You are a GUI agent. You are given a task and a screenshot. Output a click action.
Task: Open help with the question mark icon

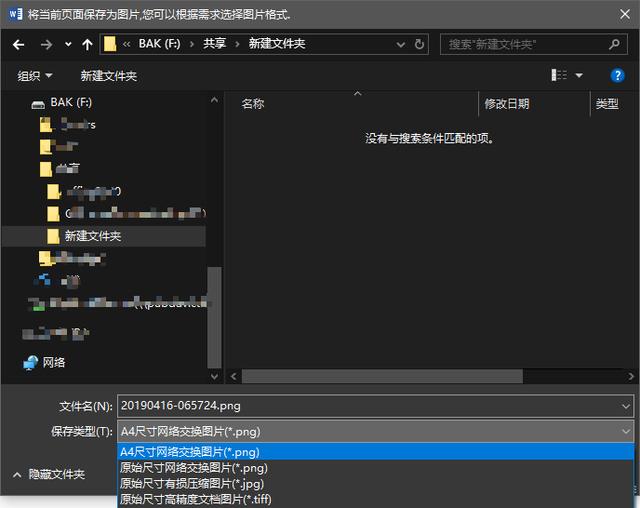617,75
